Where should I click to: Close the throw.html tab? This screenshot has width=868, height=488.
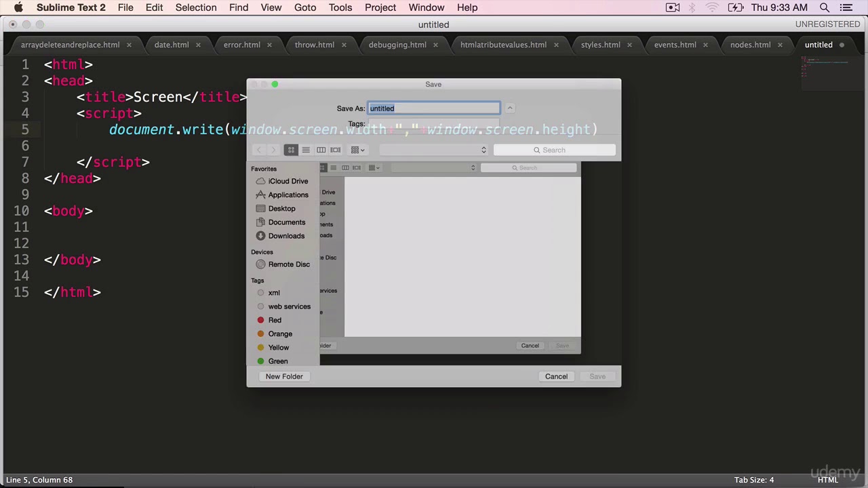344,45
